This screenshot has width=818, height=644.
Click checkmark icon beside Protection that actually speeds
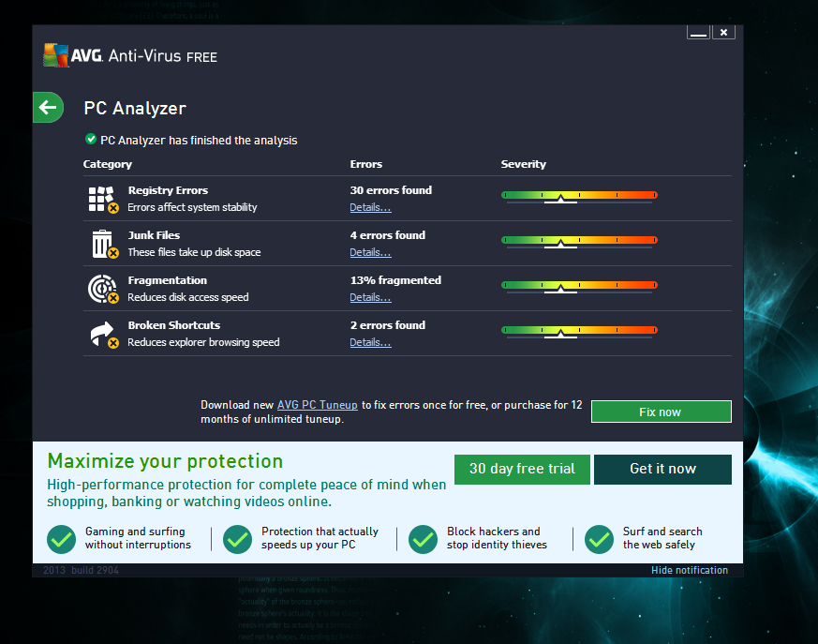[x=237, y=539]
